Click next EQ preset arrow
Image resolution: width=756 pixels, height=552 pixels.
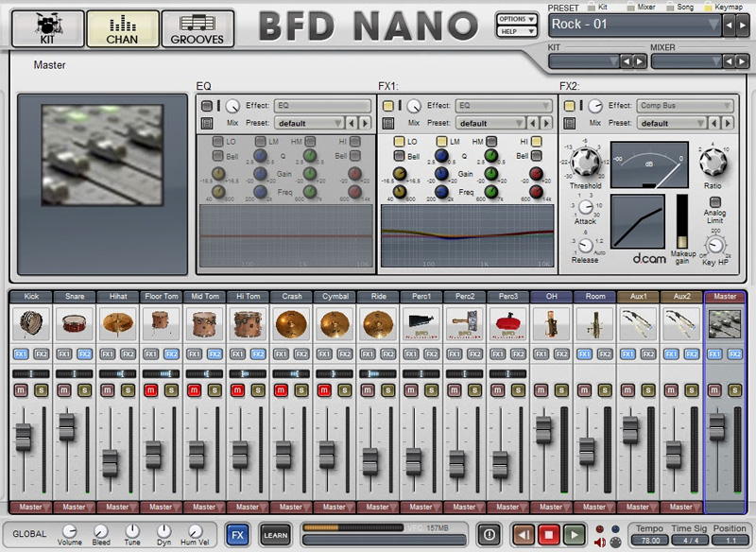(365, 124)
